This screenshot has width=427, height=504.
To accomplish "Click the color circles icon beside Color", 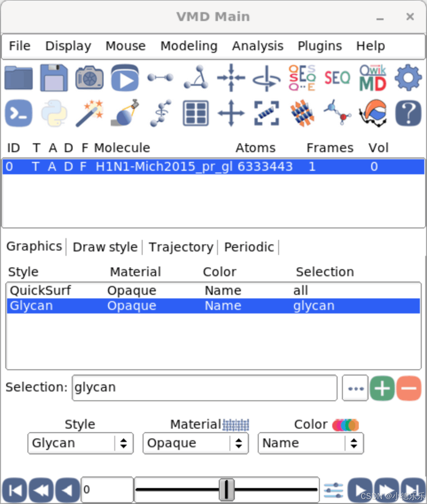I will (345, 425).
